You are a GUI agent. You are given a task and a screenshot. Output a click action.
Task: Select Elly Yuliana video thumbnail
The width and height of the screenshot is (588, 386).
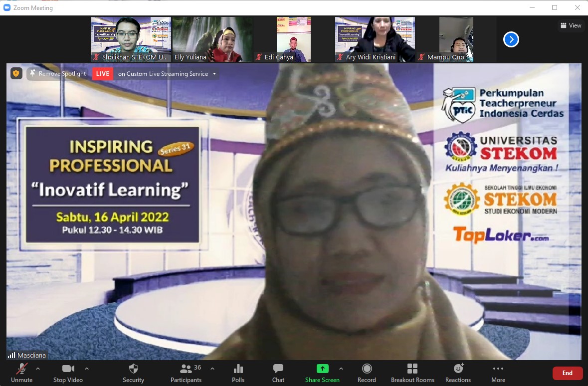(212, 39)
